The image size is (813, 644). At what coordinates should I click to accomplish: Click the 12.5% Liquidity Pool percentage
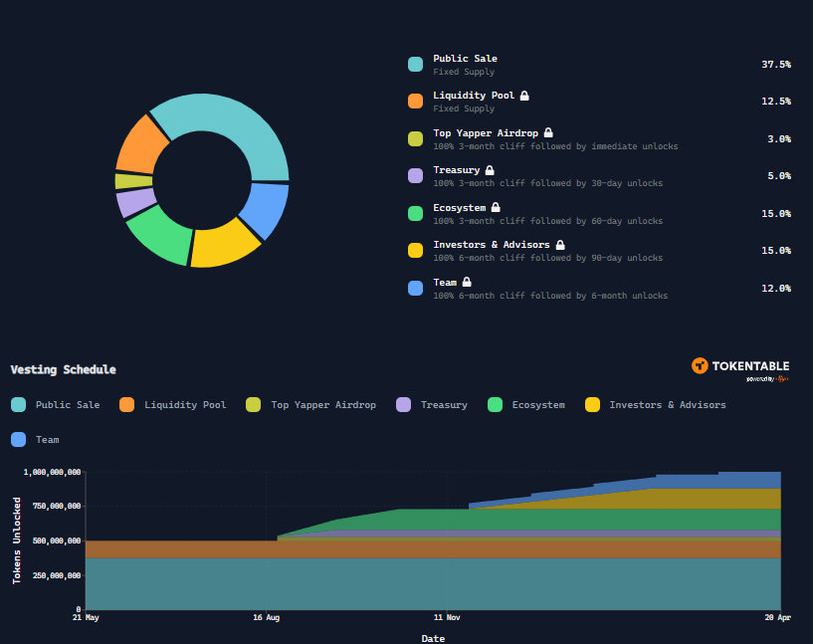(776, 102)
